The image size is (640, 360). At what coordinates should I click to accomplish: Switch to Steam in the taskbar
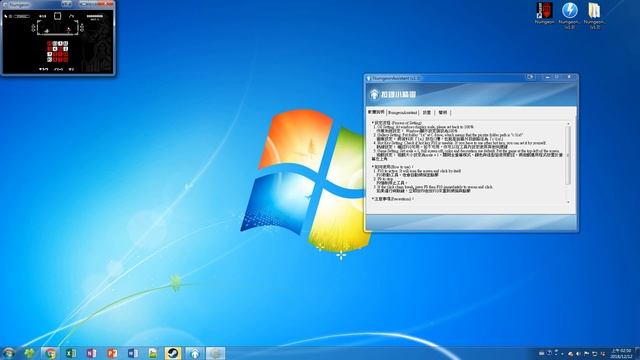[173, 353]
